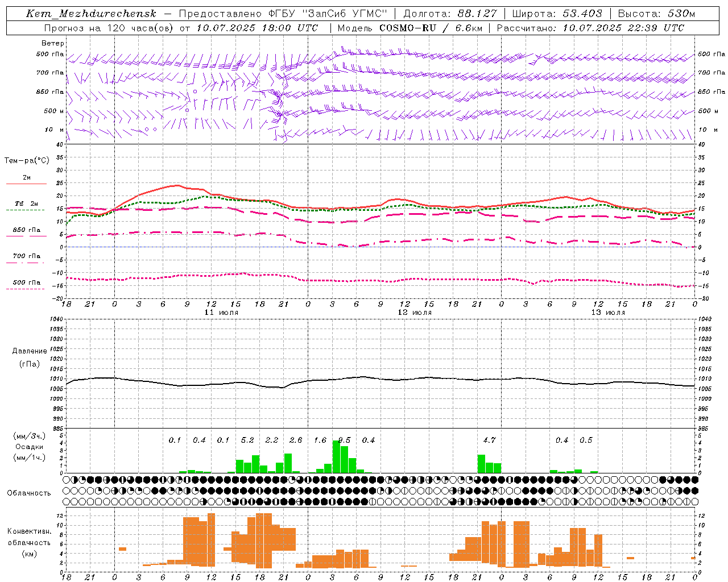Viewport: 728px width, 582px height.
Task: Click the Осадки panel label
Action: click(30, 447)
